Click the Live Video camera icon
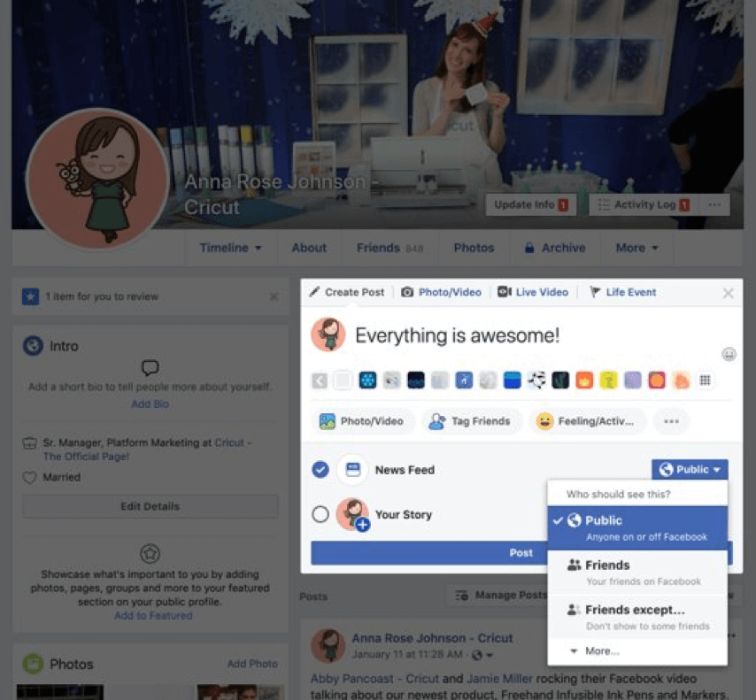The height and width of the screenshot is (700, 756). coord(505,292)
